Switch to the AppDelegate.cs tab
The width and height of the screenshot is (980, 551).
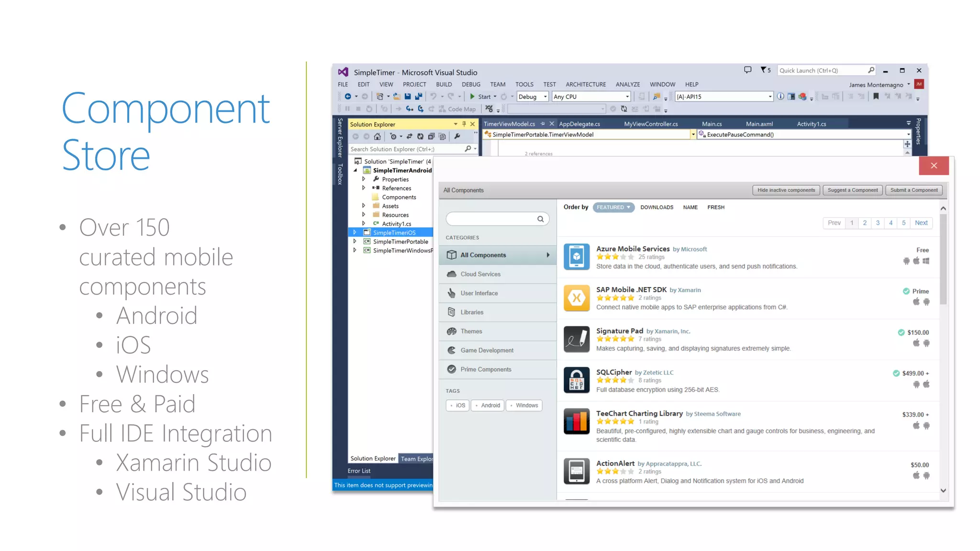579,124
